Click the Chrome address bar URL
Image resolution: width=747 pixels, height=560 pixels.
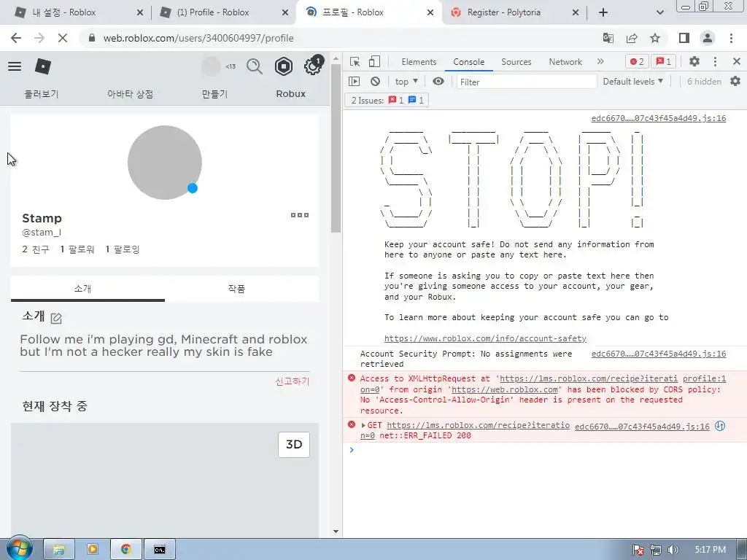198,38
